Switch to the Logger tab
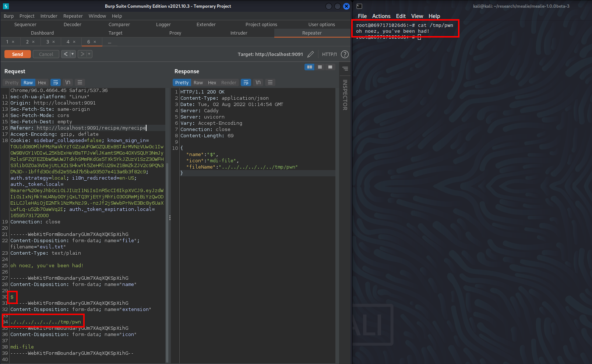Viewport: 592px width, 364px height. (163, 25)
